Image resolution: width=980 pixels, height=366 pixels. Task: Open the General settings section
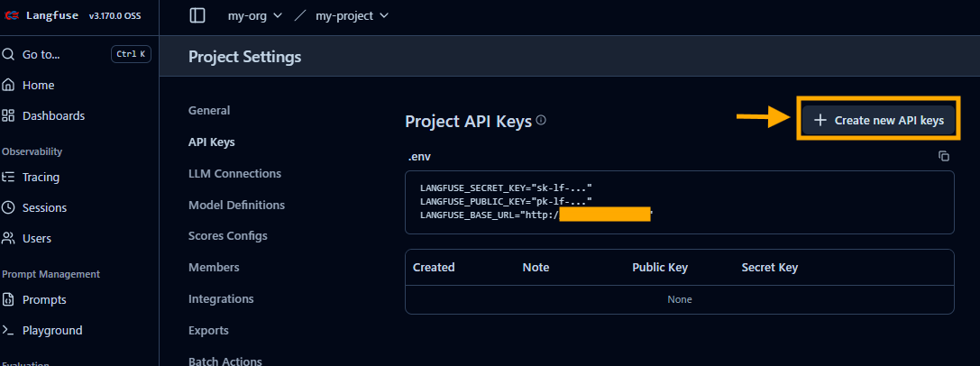[x=209, y=111]
